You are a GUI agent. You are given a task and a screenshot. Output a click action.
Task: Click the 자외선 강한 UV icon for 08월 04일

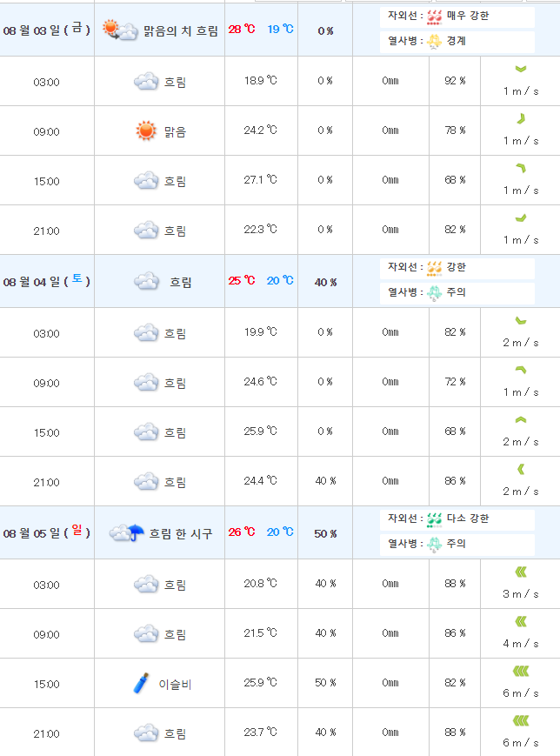(434, 268)
